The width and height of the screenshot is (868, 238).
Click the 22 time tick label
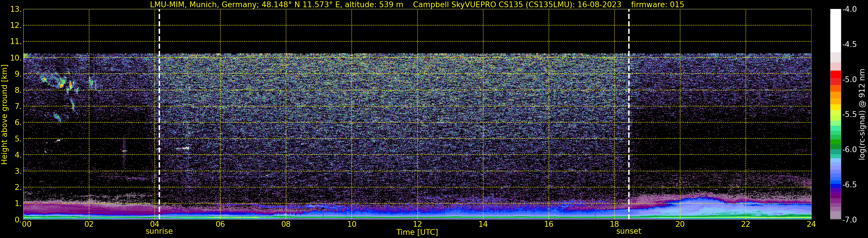[746, 224]
